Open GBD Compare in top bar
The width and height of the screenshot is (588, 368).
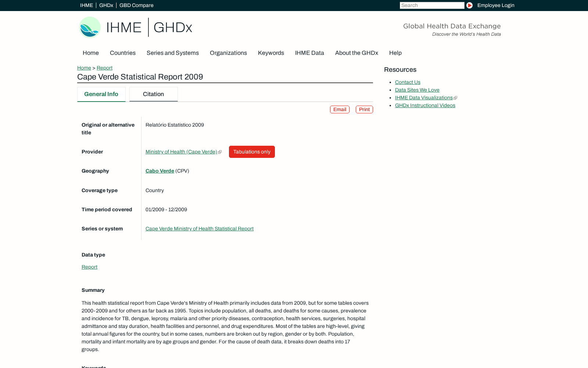point(136,5)
